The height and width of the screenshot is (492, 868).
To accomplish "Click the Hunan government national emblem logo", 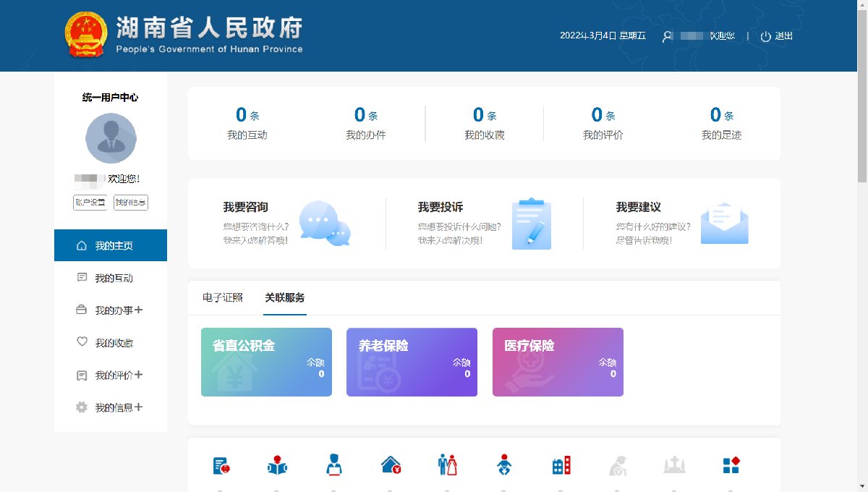I will (x=85, y=35).
